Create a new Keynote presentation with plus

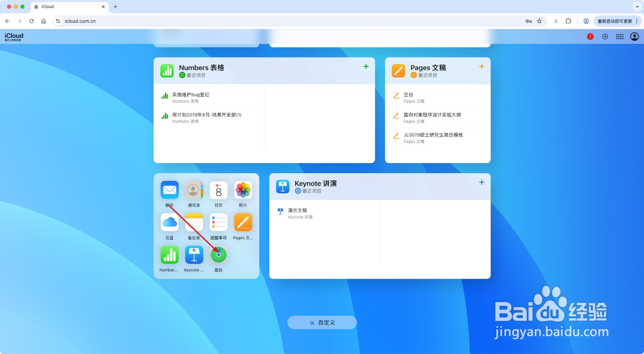[x=481, y=182]
